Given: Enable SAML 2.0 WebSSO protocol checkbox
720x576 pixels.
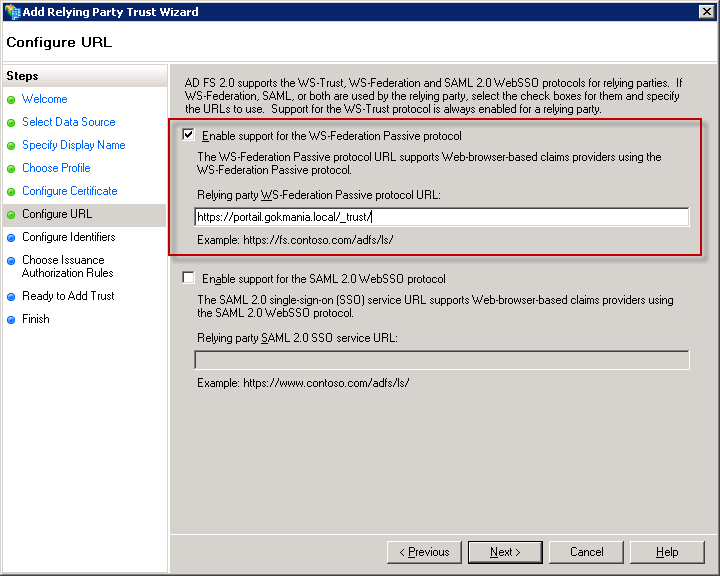Looking at the screenshot, I should (x=188, y=278).
